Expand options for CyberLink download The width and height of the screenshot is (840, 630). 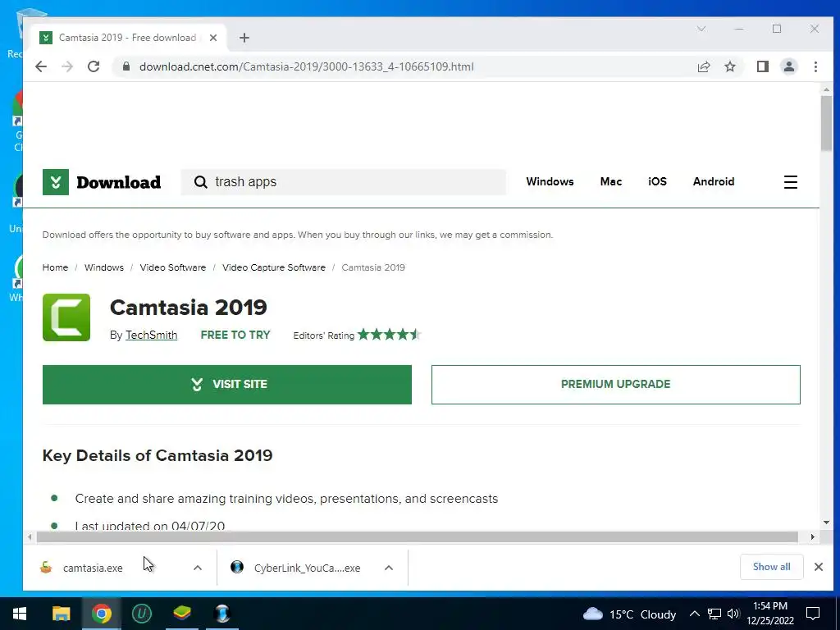[x=389, y=568]
